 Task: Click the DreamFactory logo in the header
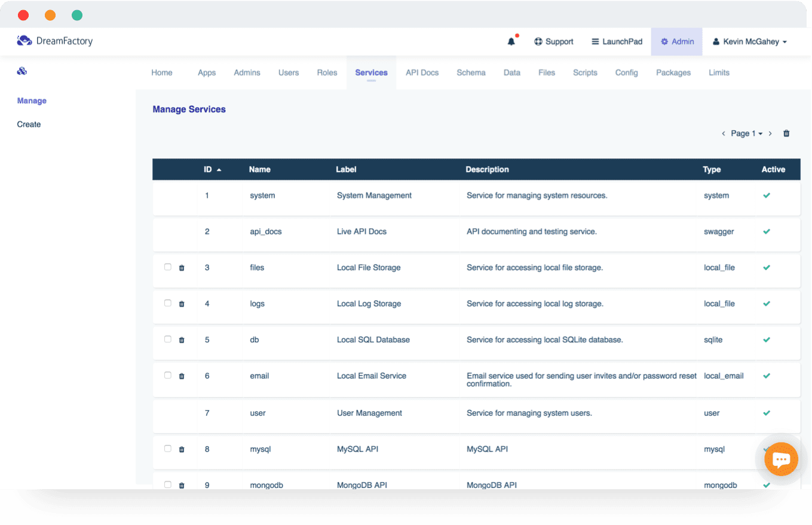click(55, 41)
